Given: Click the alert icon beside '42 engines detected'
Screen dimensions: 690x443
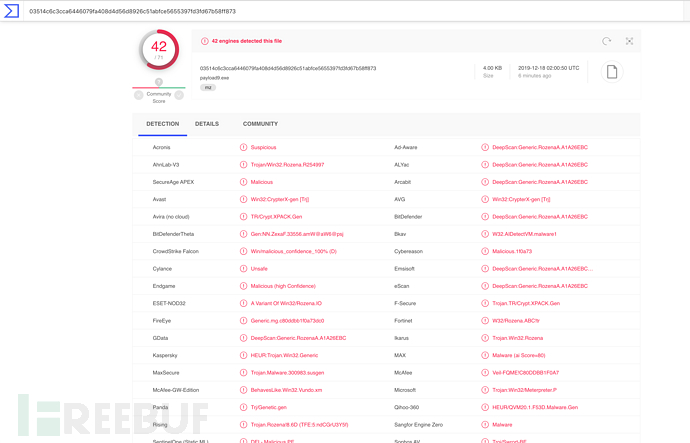Looking at the screenshot, I should (x=205, y=41).
